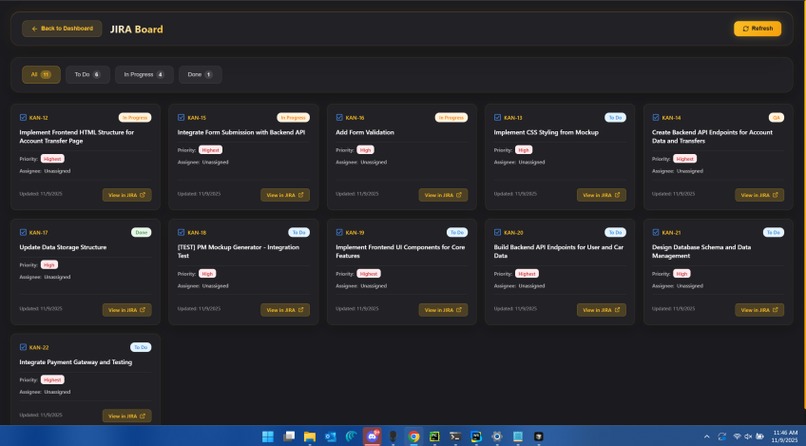Screen dimensions: 806x446
Task: Open KAN-12 via View in JIRA
Action: click(127, 195)
